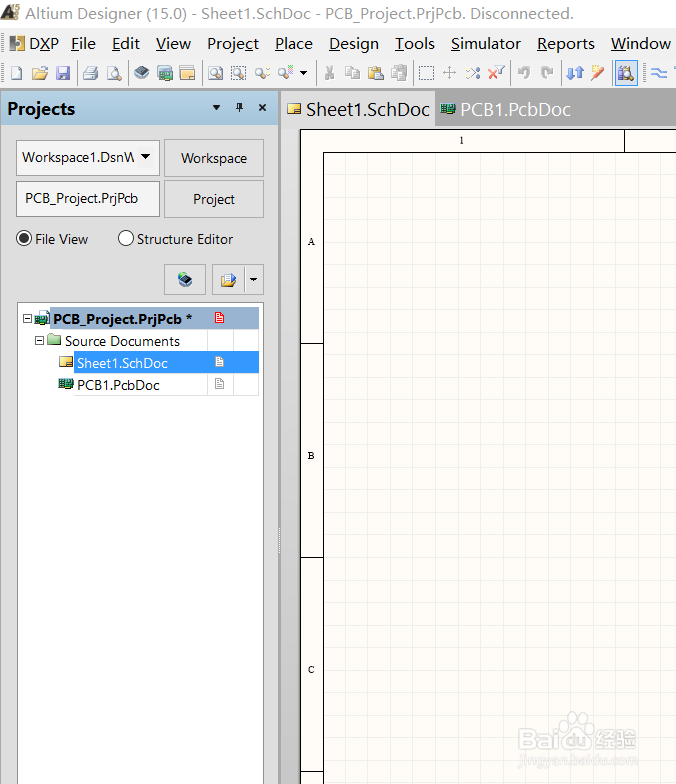Save the document with the floppy icon
The height and width of the screenshot is (784, 676).
tap(63, 74)
